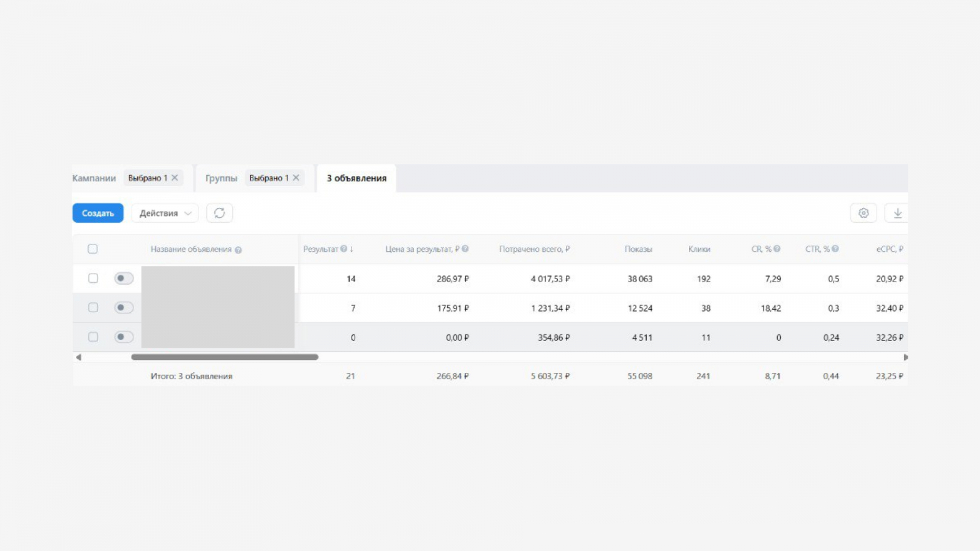Toggle the ad with 4 511 impressions

(124, 337)
